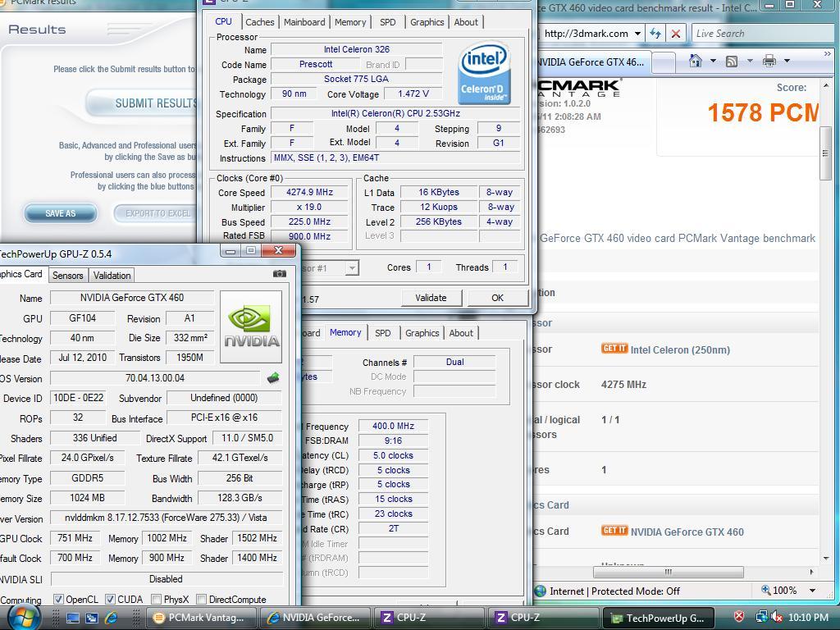Click the NVIDIA GeForce GTX 460 link
Screen dimensions: 840x630
click(687, 532)
